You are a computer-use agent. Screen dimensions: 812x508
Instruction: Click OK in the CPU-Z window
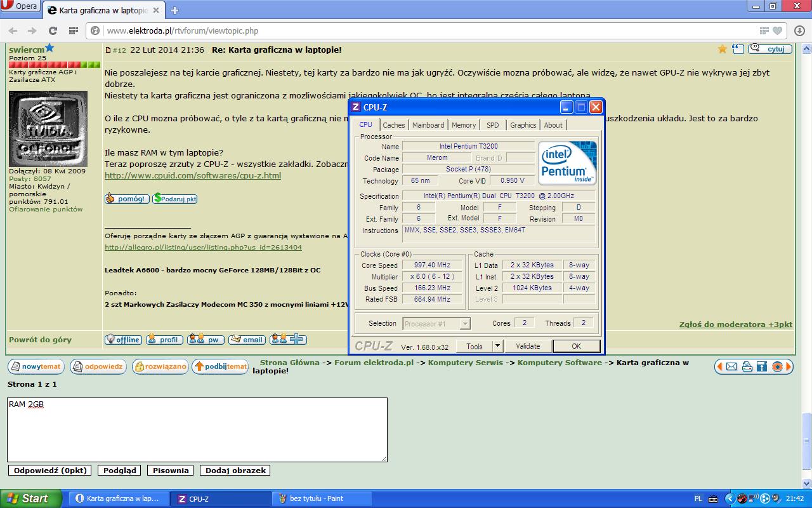pyautogui.click(x=576, y=346)
